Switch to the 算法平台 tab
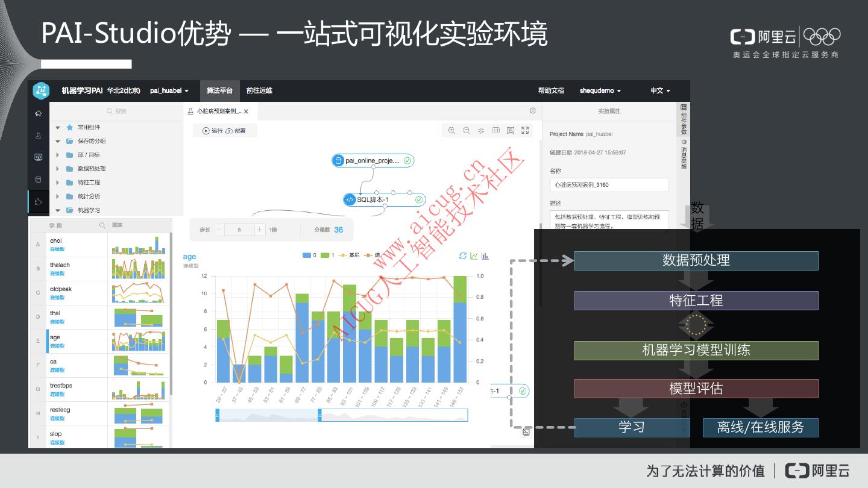The image size is (868, 488). coord(219,91)
